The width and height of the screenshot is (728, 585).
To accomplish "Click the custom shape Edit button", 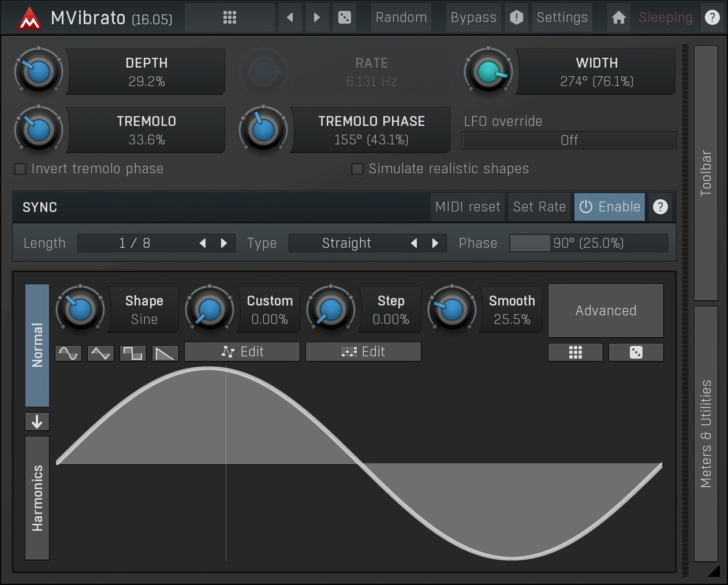I will [x=242, y=352].
